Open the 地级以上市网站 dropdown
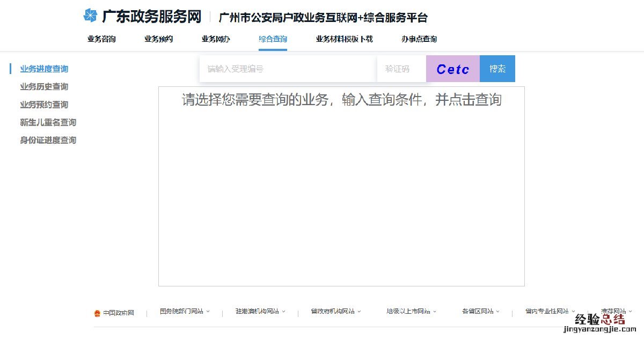The image size is (644, 339). click(411, 311)
